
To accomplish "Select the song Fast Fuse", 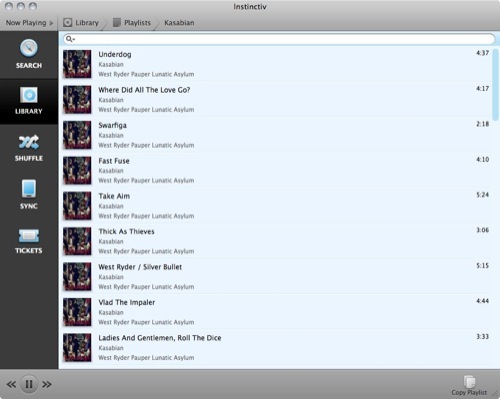I will [x=276, y=170].
